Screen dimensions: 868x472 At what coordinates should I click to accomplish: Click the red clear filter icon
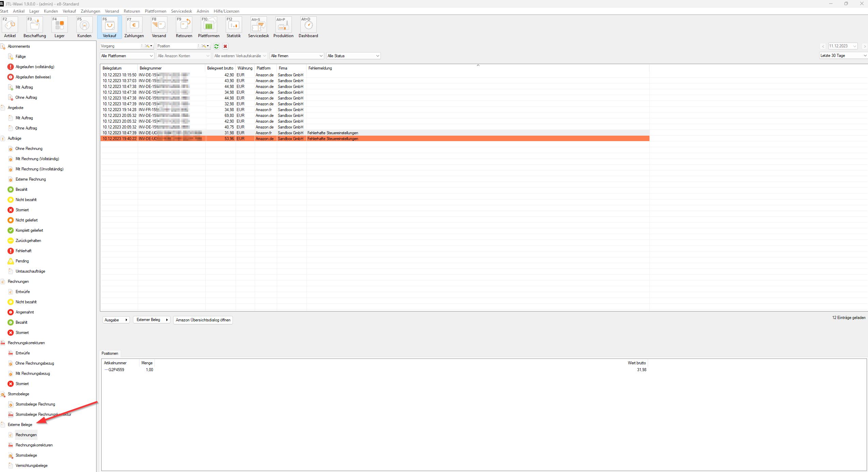click(225, 46)
